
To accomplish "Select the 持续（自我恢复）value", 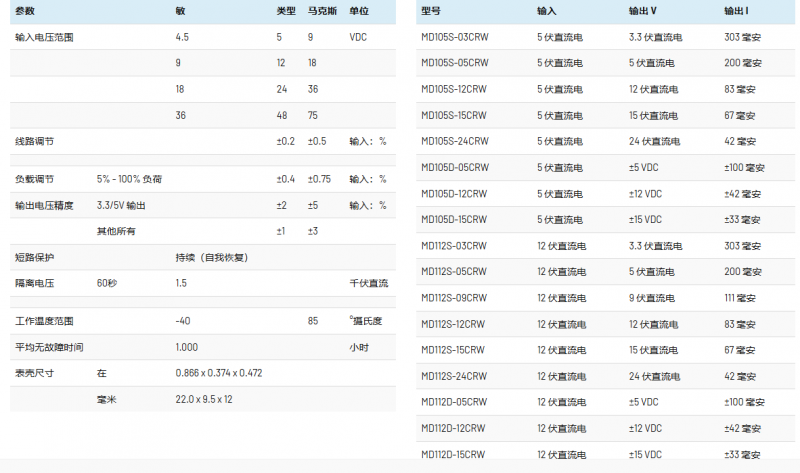I will click(212, 257).
